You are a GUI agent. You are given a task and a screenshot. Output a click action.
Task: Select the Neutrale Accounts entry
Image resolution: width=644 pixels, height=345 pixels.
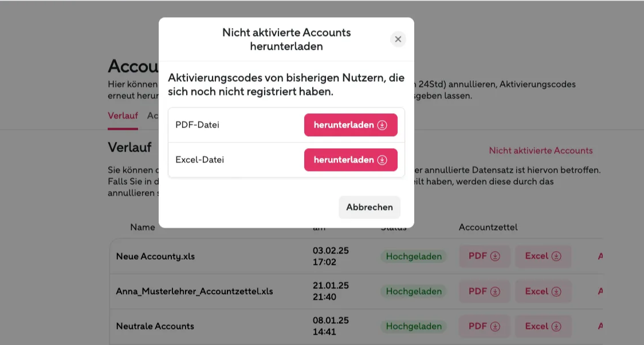coord(155,326)
